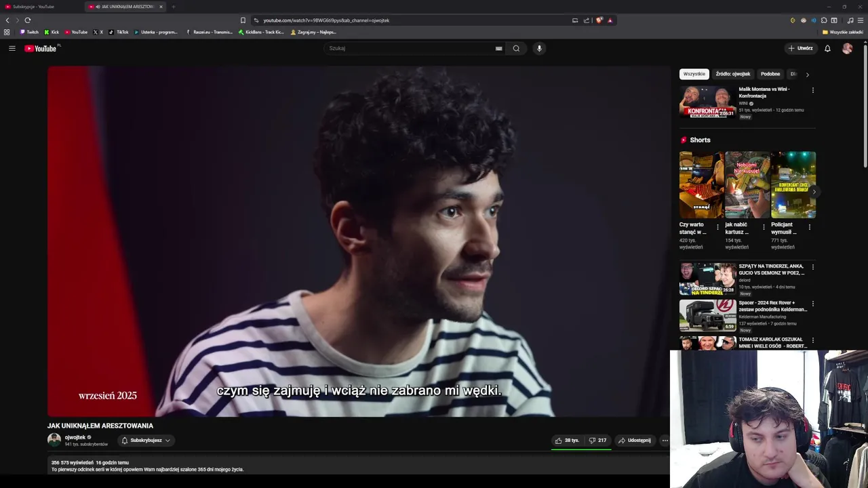Open the Kick bookmark

pyautogui.click(x=52, y=32)
